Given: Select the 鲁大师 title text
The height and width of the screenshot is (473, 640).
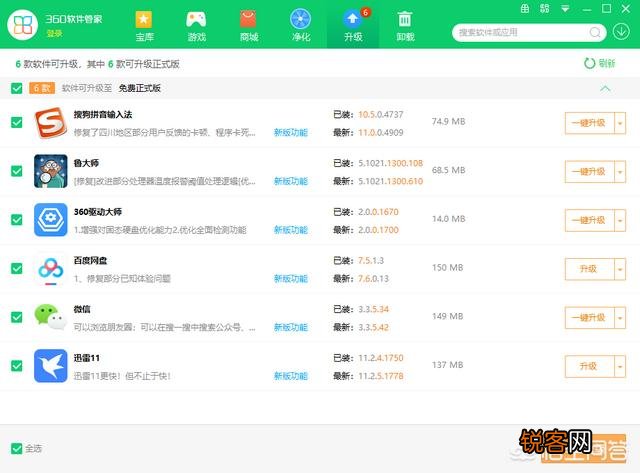Looking at the screenshot, I should [86, 163].
